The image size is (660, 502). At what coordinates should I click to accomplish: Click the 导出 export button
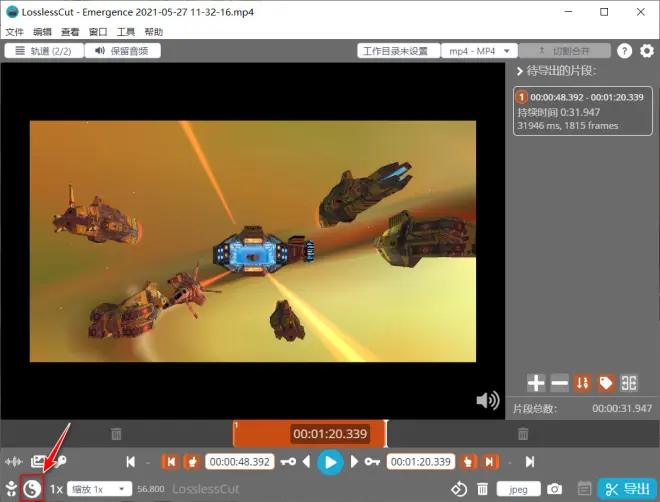pyautogui.click(x=627, y=489)
